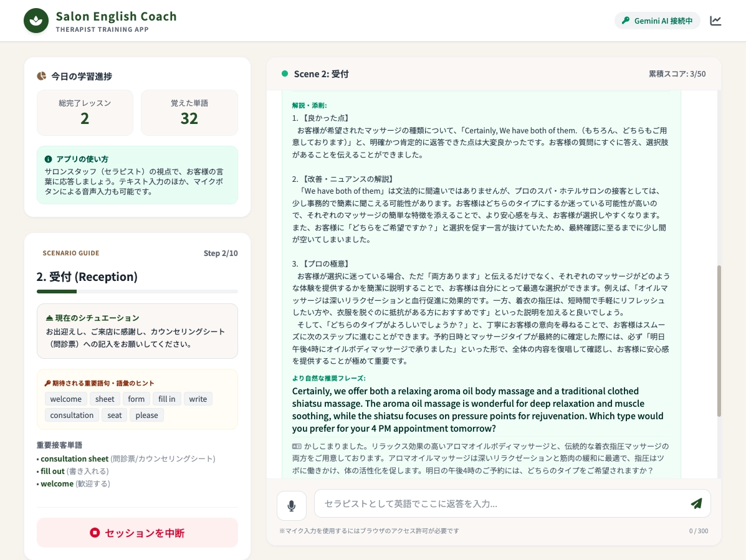Click the microphone permission note text
Screen dimensions: 746x560
tap(369, 531)
